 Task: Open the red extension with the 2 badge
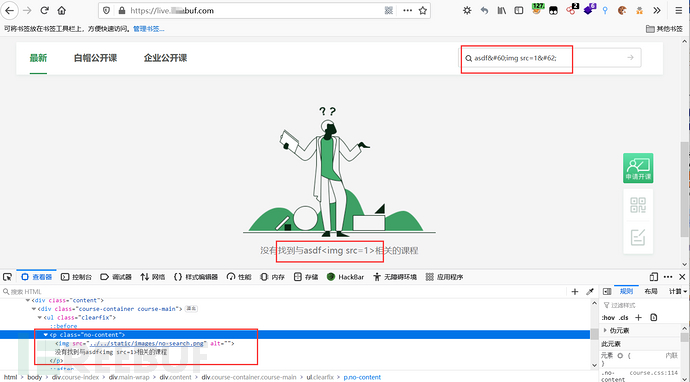(x=572, y=9)
